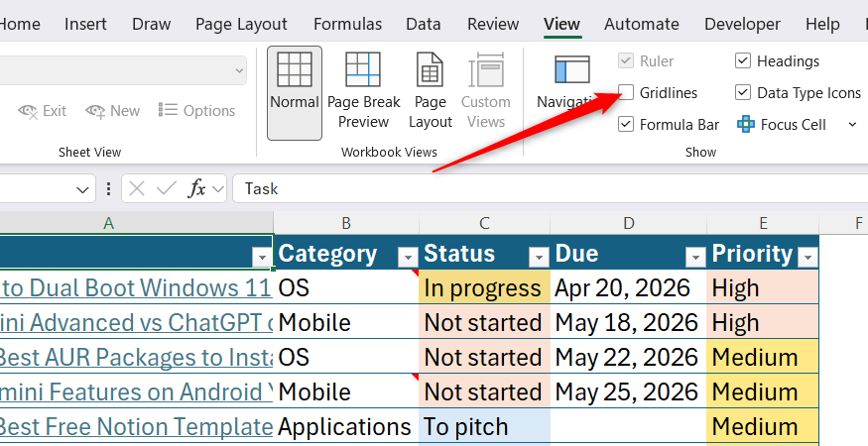Open the Category column filter dropdown

click(408, 257)
